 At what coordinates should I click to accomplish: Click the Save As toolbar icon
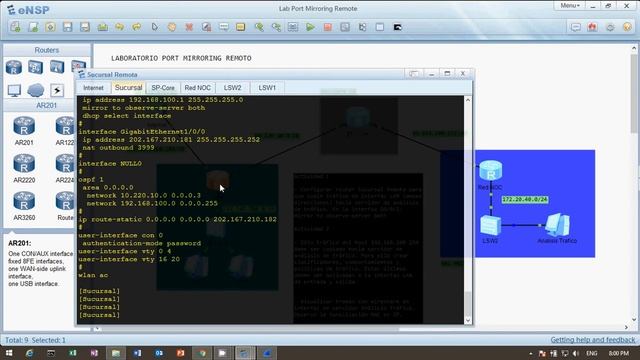pyautogui.click(x=84, y=27)
